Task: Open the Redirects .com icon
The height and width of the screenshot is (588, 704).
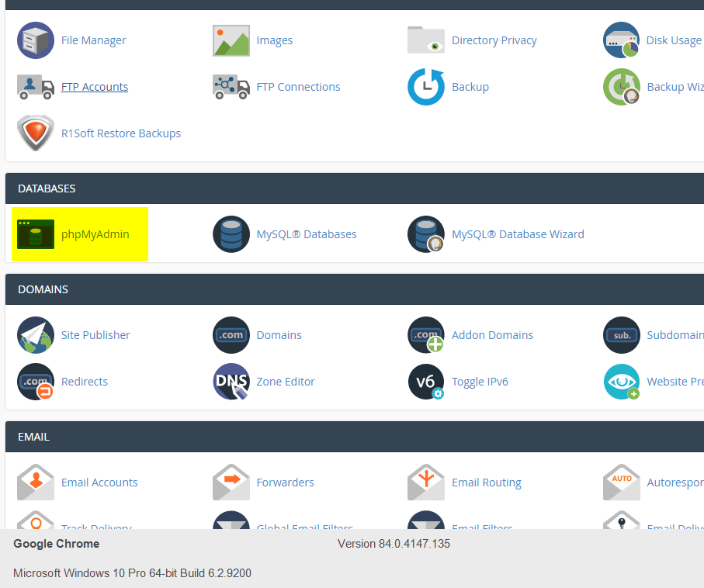Action: point(36,382)
